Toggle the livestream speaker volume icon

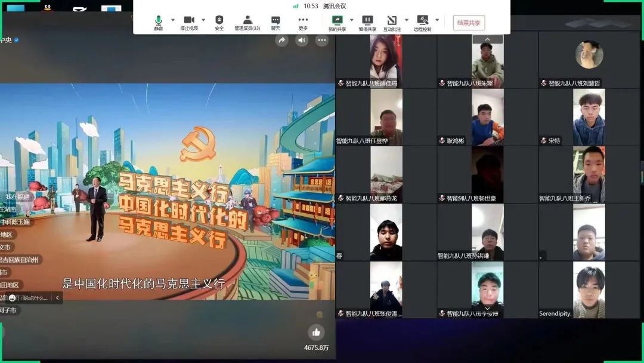(302, 40)
